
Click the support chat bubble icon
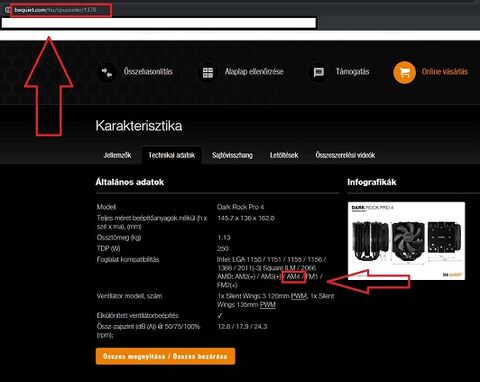[319, 72]
